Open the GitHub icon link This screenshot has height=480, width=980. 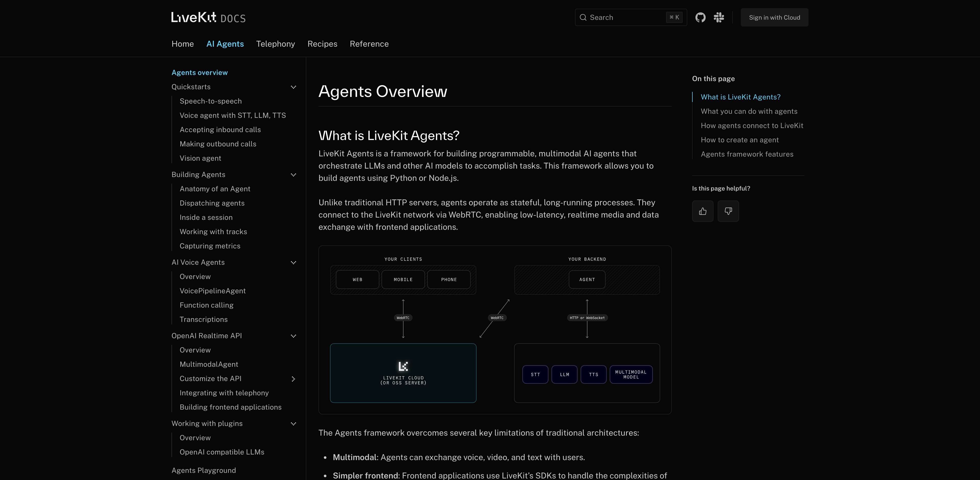point(700,18)
